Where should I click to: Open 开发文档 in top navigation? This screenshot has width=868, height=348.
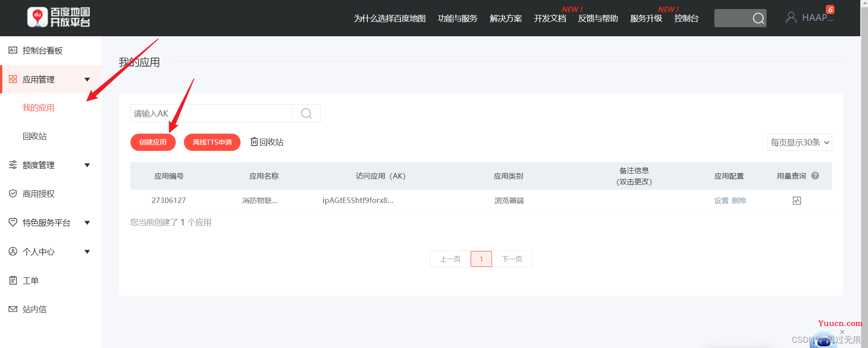[550, 18]
